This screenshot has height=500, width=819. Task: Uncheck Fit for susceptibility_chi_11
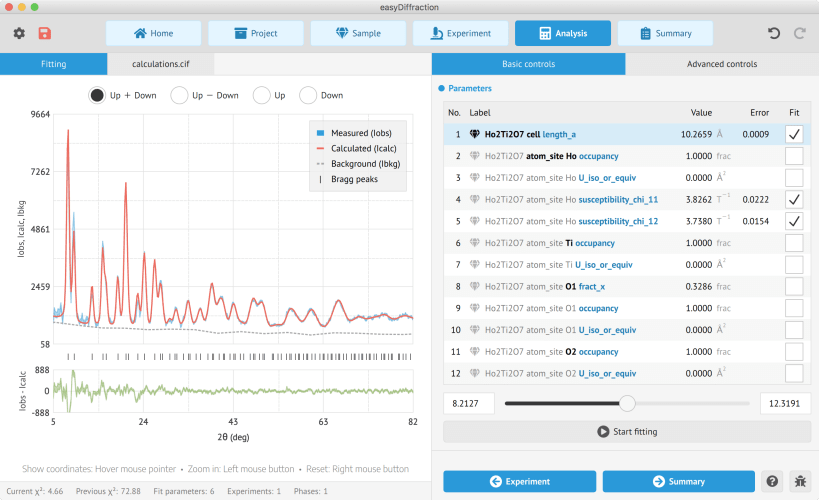pyautogui.click(x=794, y=200)
